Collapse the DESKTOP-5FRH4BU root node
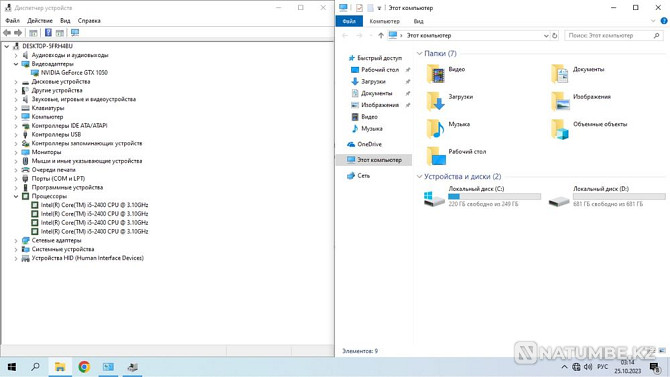Screen dimensions: 670x377 [7, 46]
